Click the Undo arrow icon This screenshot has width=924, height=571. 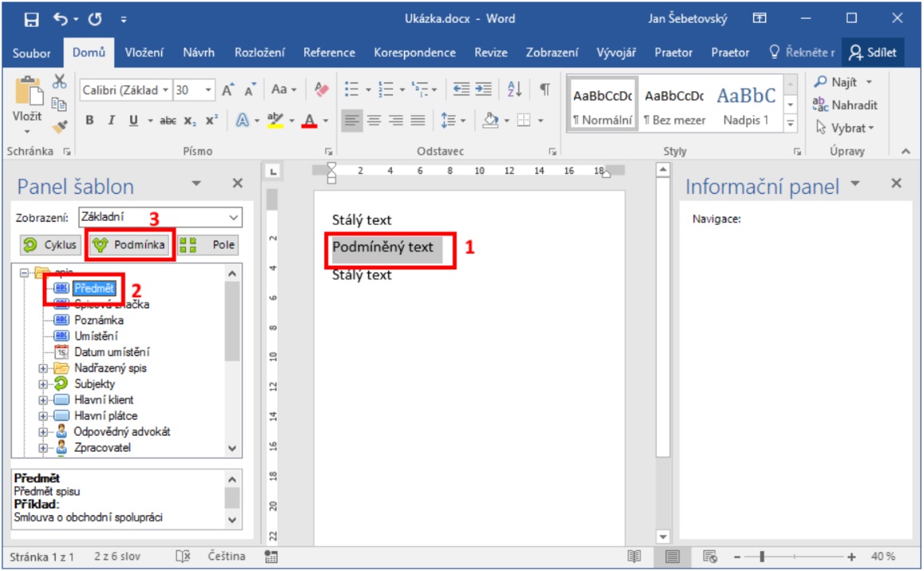pos(61,18)
